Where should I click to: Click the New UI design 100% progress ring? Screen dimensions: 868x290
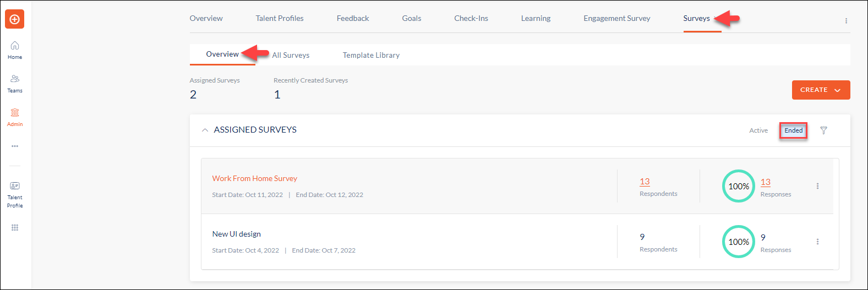coord(738,242)
